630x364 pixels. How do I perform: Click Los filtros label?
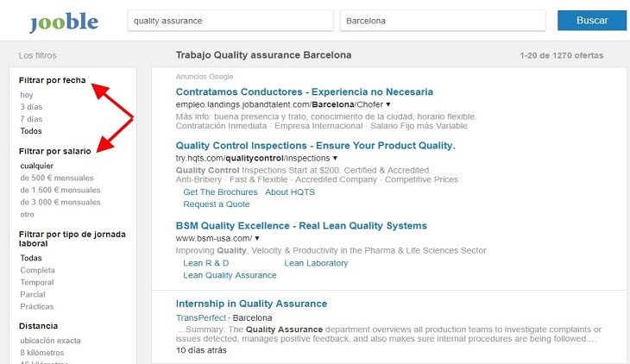[x=37, y=55]
